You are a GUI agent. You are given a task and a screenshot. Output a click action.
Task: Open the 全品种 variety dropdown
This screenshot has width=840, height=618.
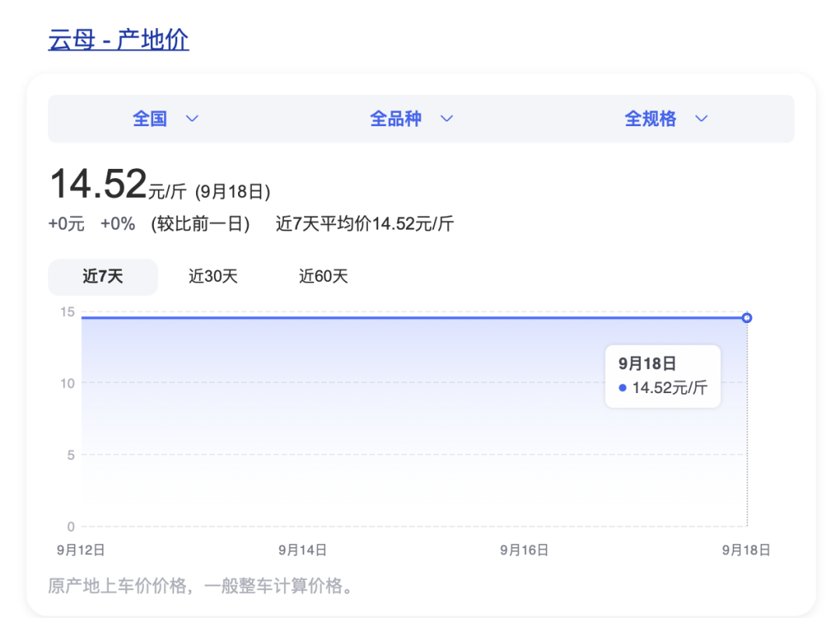[396, 119]
